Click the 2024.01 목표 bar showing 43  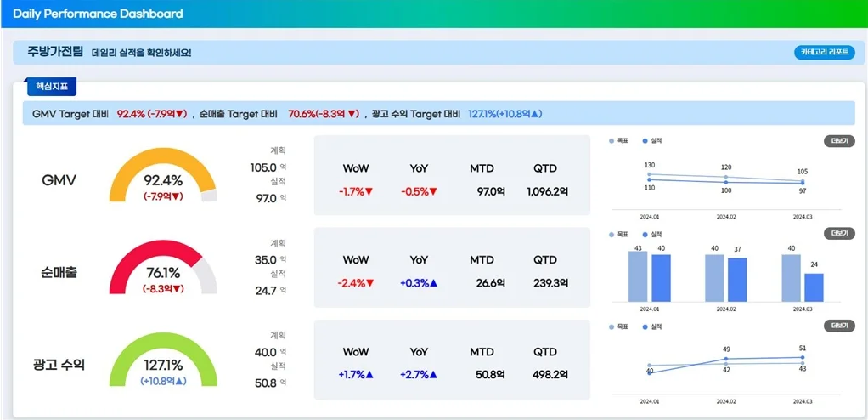click(x=638, y=276)
